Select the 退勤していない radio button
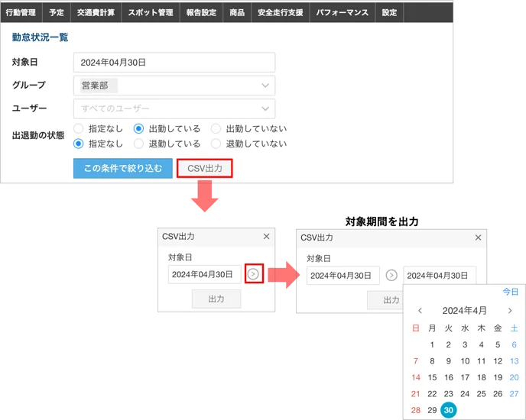The width and height of the screenshot is (526, 420). tap(216, 144)
